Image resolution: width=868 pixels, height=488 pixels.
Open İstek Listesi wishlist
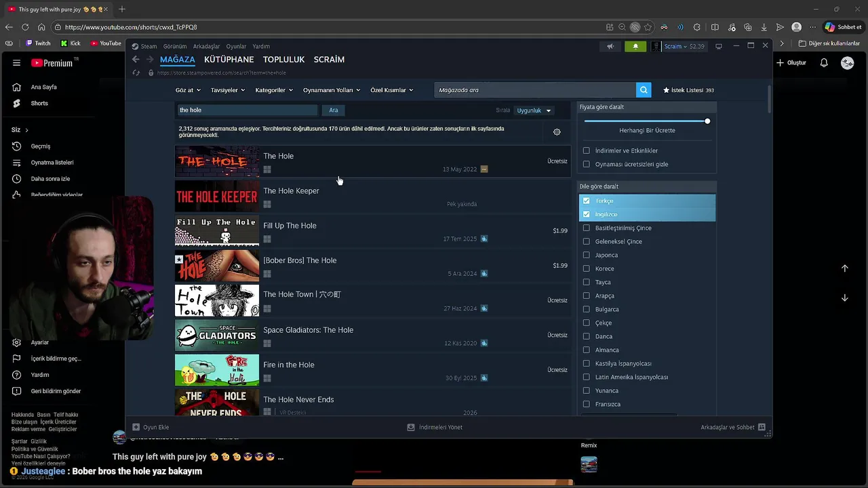tap(688, 90)
